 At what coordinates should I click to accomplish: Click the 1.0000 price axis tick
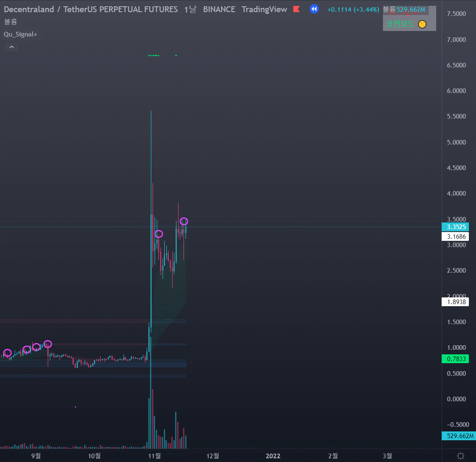click(x=456, y=348)
